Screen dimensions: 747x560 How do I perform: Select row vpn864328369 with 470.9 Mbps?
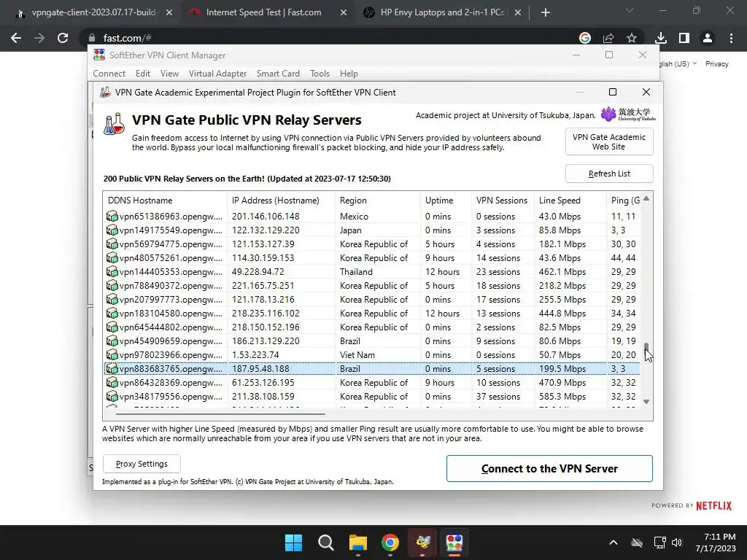point(371,383)
